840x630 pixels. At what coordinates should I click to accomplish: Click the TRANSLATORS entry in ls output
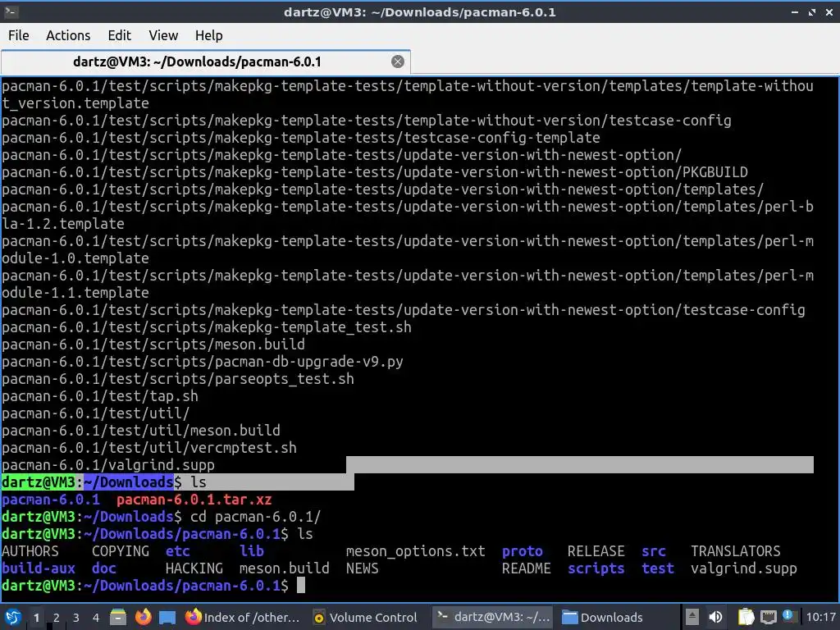click(x=736, y=551)
